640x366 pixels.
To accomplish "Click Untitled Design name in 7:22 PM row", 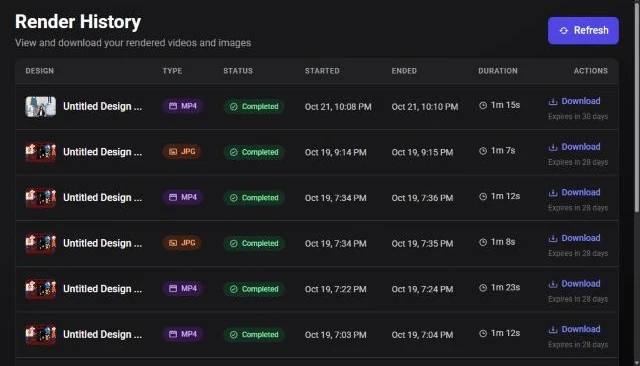I will click(x=102, y=289).
